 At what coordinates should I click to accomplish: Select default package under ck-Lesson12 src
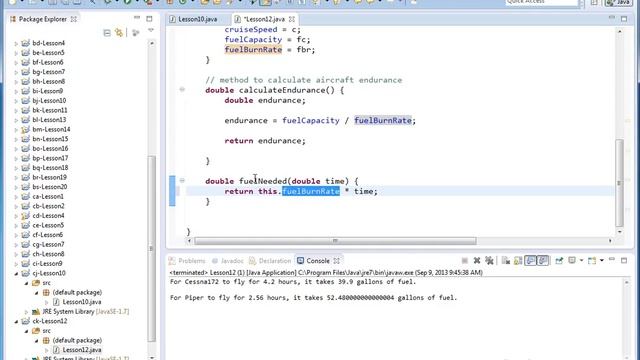(77, 340)
